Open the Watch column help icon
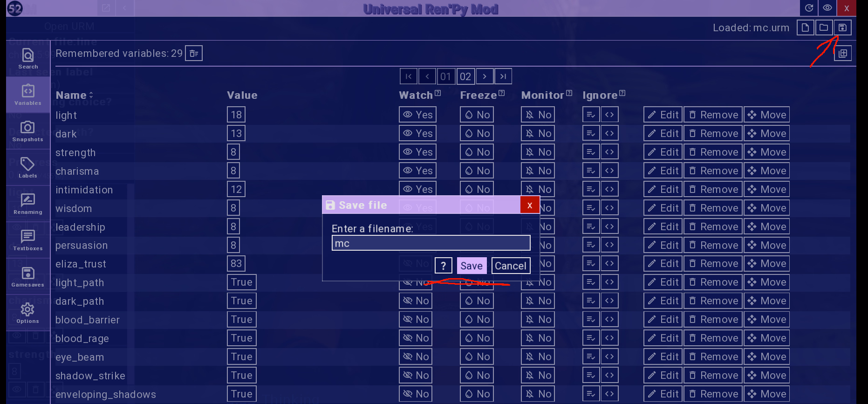 coord(437,93)
